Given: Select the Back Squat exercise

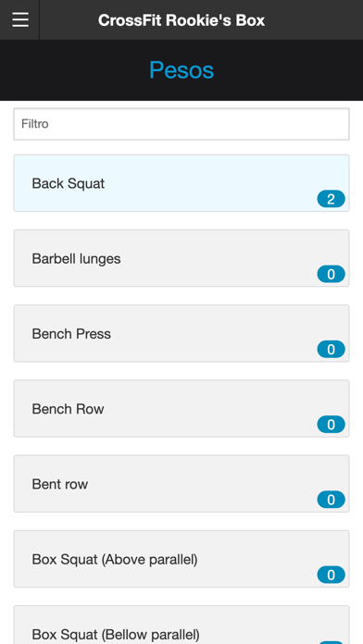Looking at the screenshot, I should pyautogui.click(x=181, y=183).
